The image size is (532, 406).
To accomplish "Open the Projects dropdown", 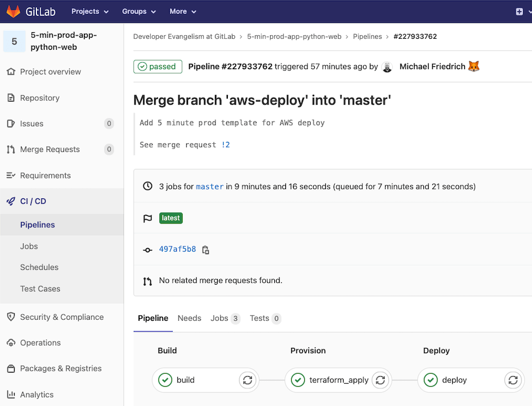I will pyautogui.click(x=89, y=11).
